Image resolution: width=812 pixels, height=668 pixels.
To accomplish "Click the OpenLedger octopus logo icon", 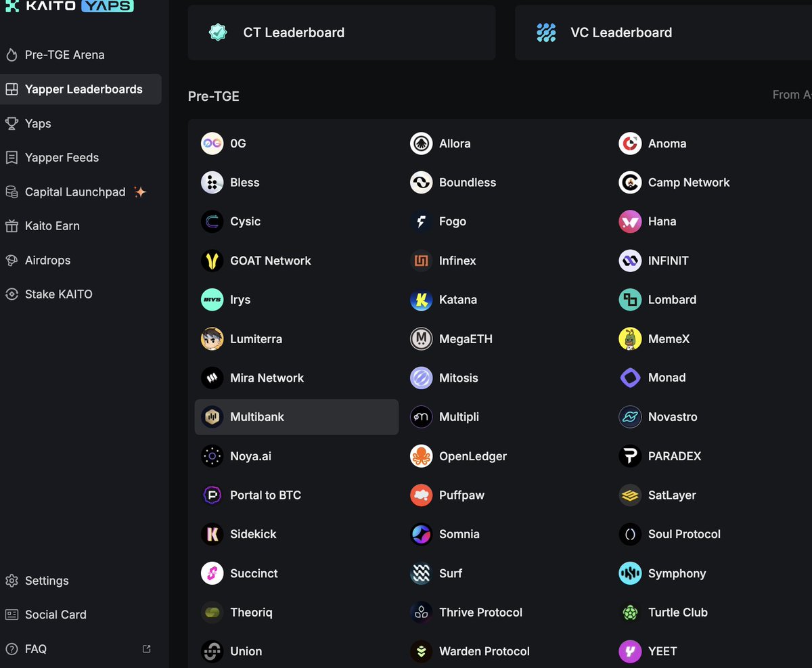I will tap(421, 456).
